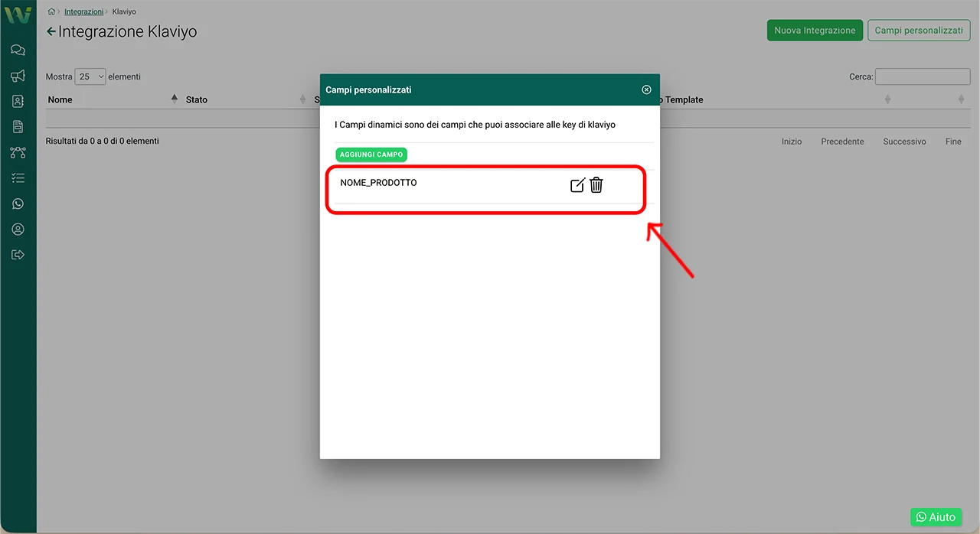Open the Aiuto WhatsApp help button
980x534 pixels.
coord(936,517)
